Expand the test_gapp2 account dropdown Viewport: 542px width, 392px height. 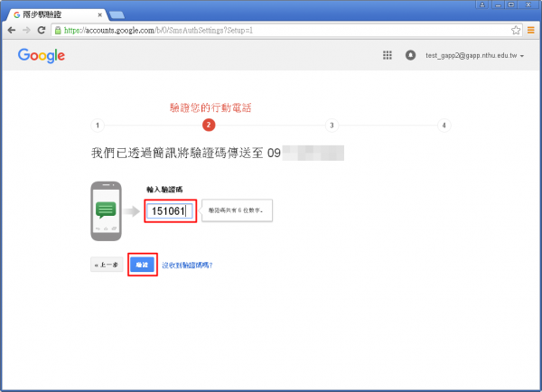pyautogui.click(x=522, y=56)
